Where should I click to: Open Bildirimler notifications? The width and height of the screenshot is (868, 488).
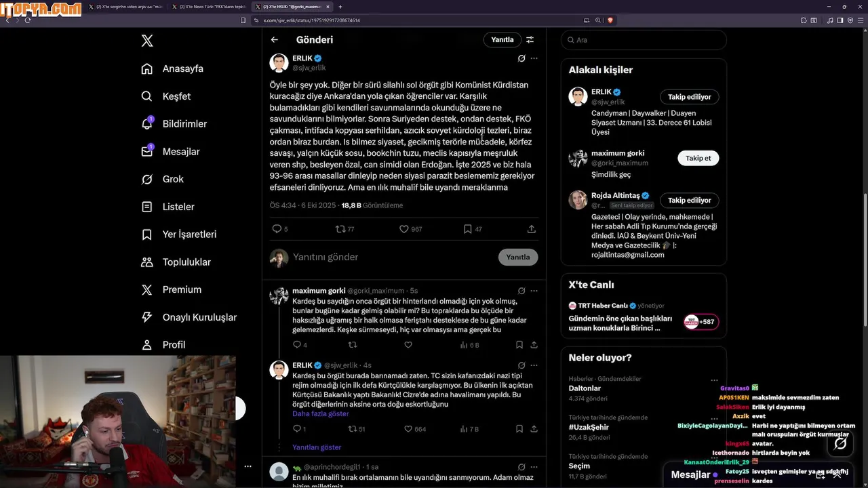coord(174,124)
